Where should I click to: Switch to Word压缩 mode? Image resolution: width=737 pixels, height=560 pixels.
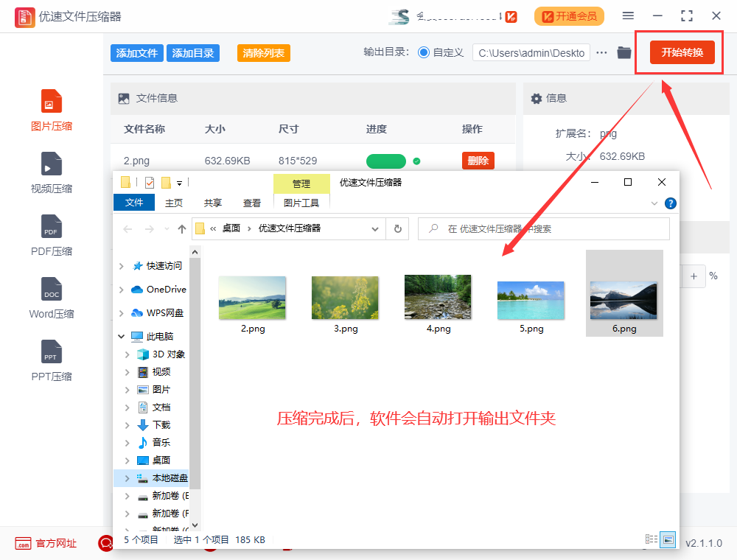pos(52,297)
